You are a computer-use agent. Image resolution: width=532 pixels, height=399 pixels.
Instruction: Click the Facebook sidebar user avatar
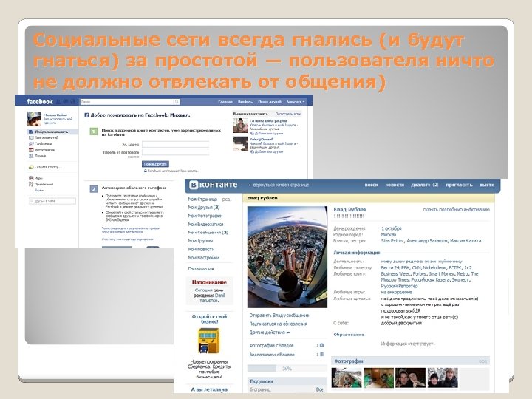click(34, 119)
